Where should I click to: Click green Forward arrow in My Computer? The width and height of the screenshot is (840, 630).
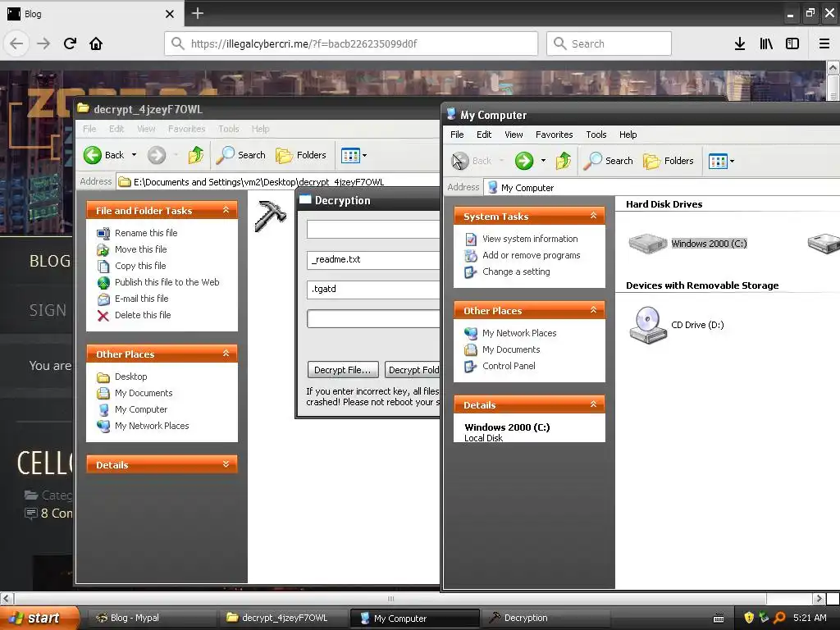tap(524, 161)
